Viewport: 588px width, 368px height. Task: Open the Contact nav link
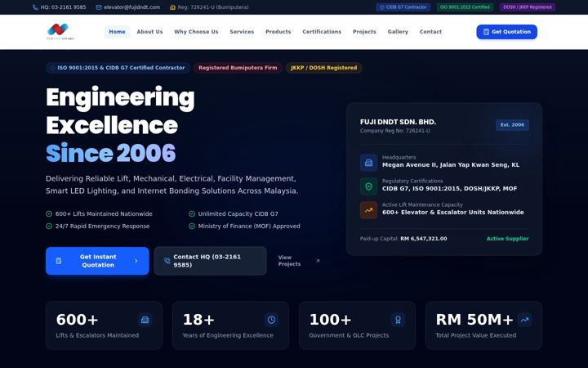tap(430, 32)
